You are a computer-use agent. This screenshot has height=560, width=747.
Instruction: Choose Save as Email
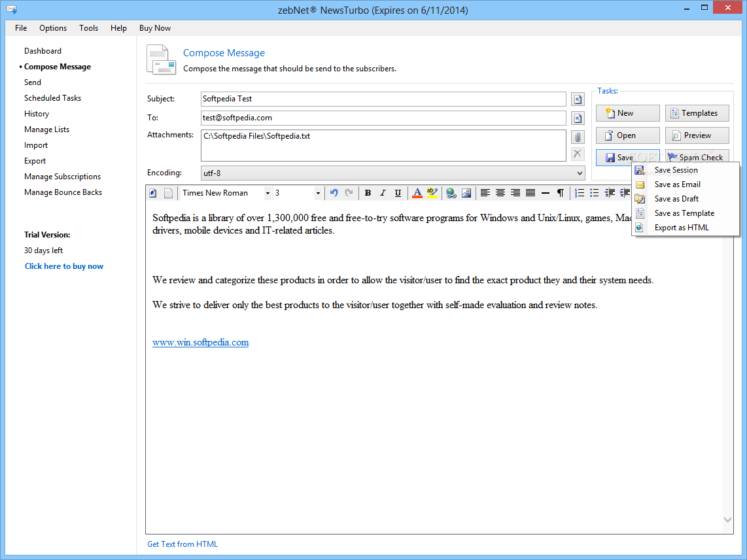coord(686,184)
